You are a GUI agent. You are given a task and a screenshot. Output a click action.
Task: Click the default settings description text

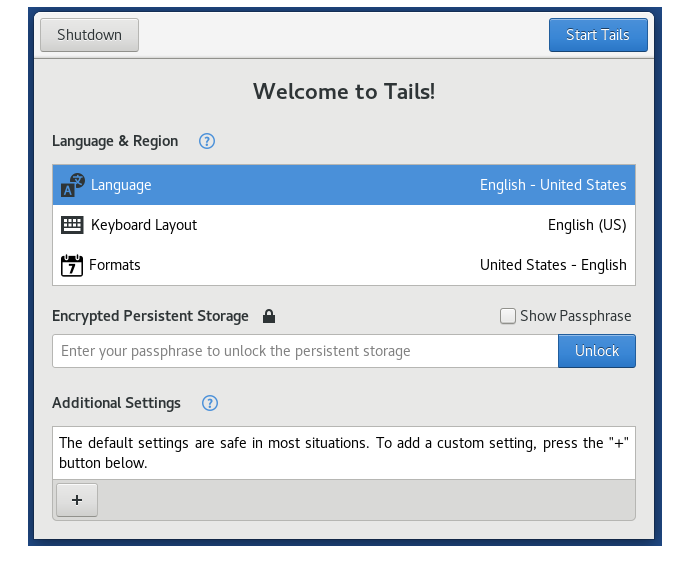point(344,453)
